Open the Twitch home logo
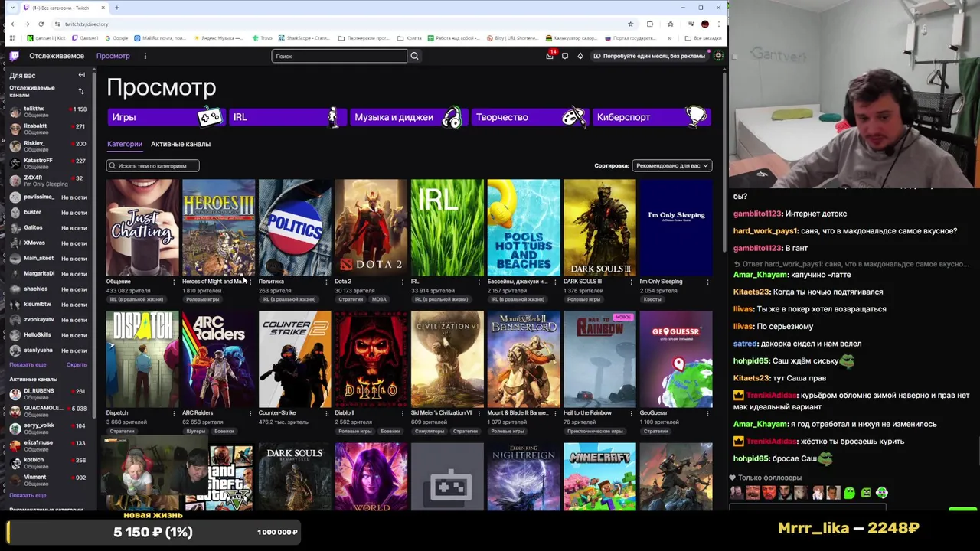This screenshot has height=551, width=980. click(14, 56)
